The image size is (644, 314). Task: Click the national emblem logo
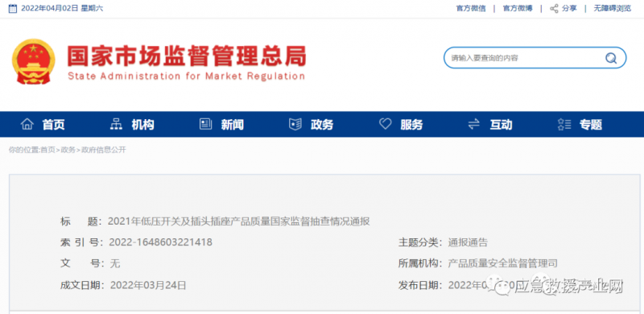33,61
